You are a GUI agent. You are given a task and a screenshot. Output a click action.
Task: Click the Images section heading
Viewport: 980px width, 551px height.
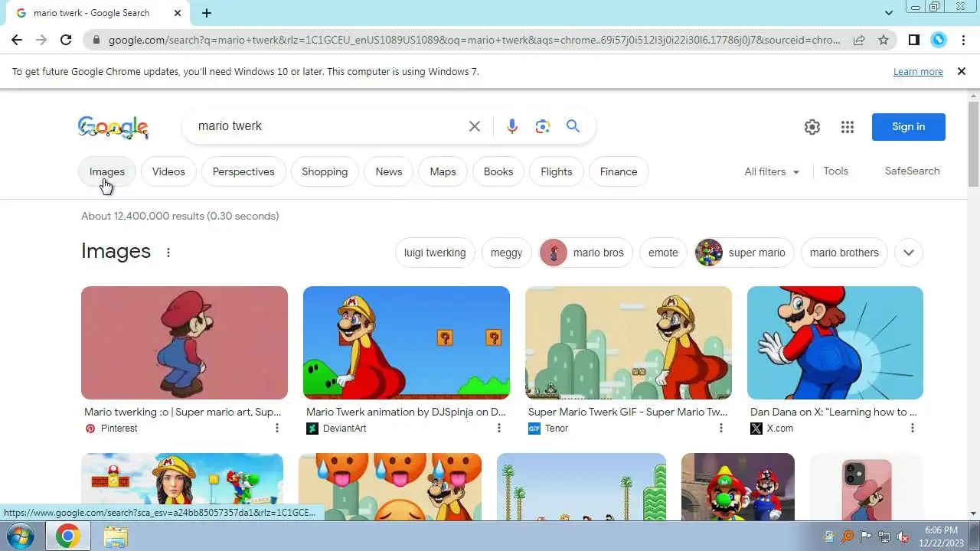pyautogui.click(x=116, y=251)
